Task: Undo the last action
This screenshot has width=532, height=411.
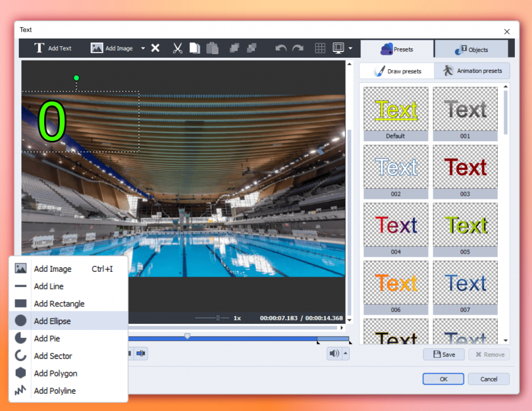Action: click(x=281, y=48)
